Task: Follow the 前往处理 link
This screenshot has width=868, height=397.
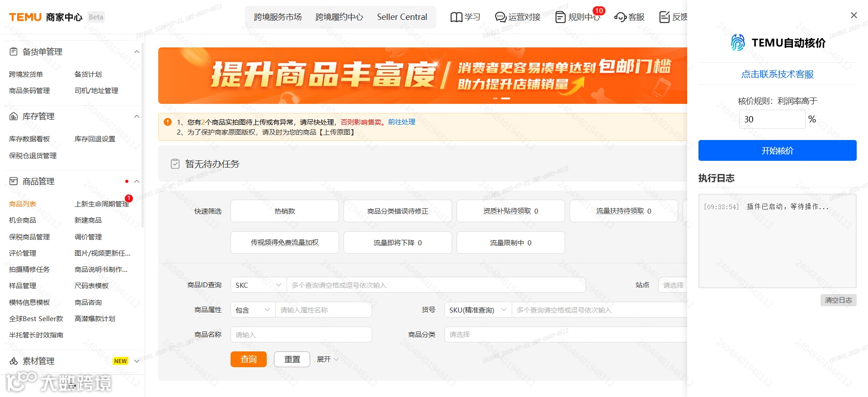Action: pyautogui.click(x=401, y=122)
